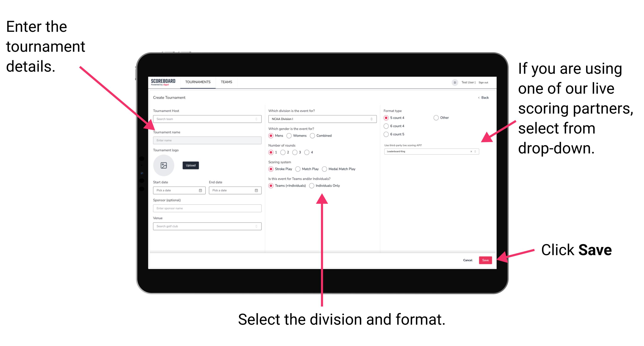The image size is (644, 346).
Task: Click the Back navigation icon
Action: point(478,98)
